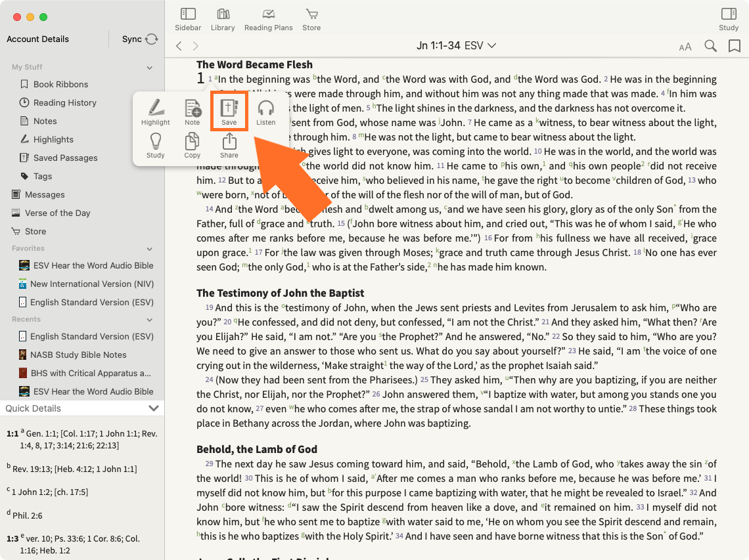Open the Rev. 19:13 cross reference
This screenshot has width=749, height=560.
coord(32,469)
